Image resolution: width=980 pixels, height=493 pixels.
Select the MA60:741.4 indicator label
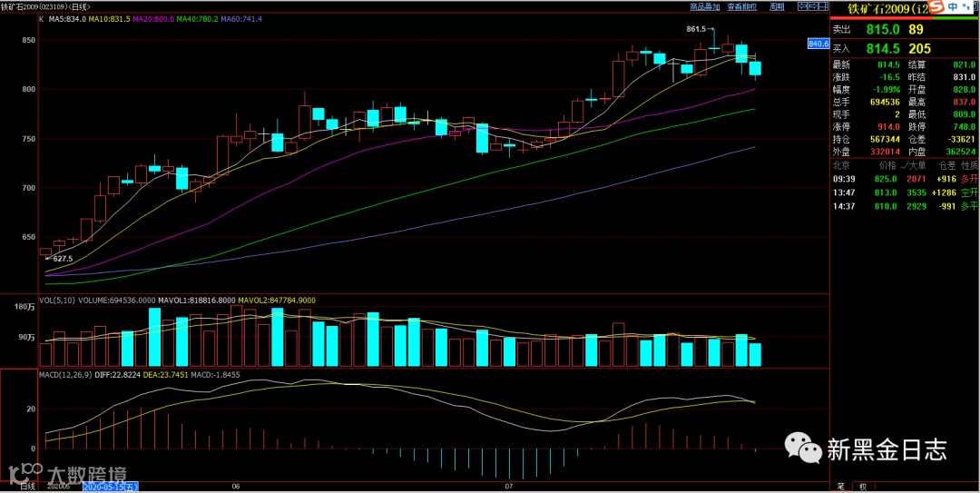point(240,19)
